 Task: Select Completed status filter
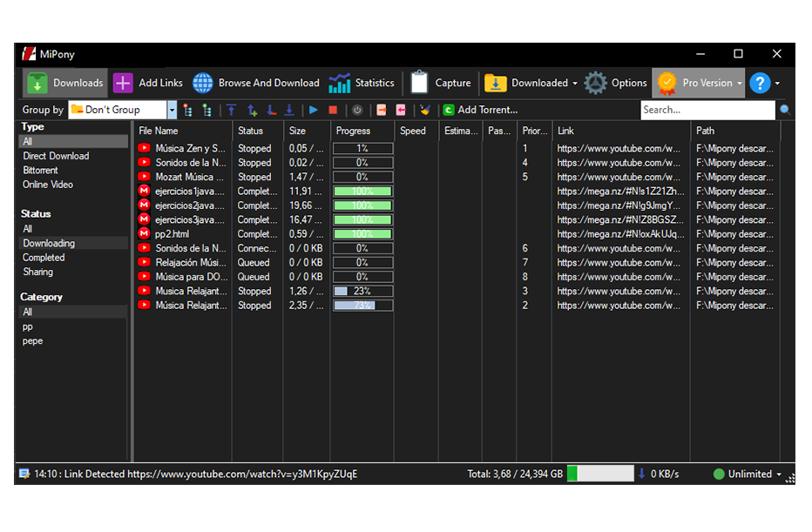point(44,258)
